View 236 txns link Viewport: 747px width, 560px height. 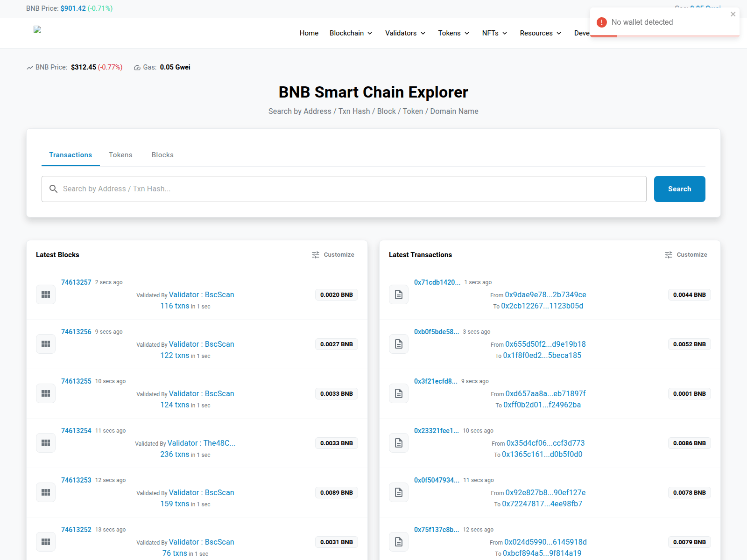[x=175, y=455]
